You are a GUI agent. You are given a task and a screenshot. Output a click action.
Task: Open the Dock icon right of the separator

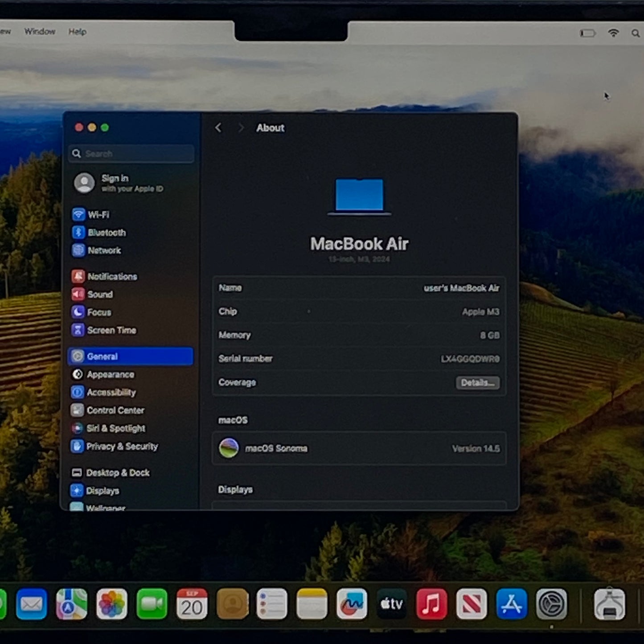coord(610,604)
